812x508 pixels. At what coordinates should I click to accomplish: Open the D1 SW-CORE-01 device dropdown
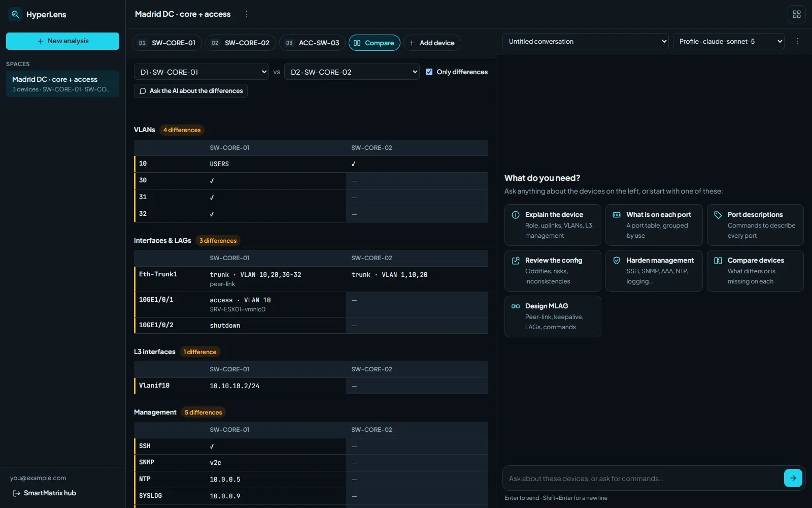201,72
